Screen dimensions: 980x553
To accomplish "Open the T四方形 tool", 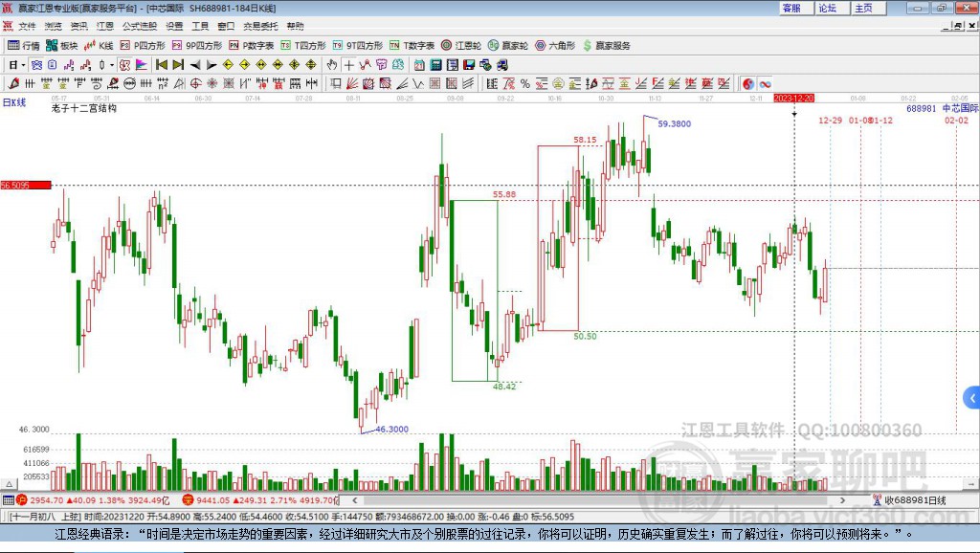I will pyautogui.click(x=303, y=45).
